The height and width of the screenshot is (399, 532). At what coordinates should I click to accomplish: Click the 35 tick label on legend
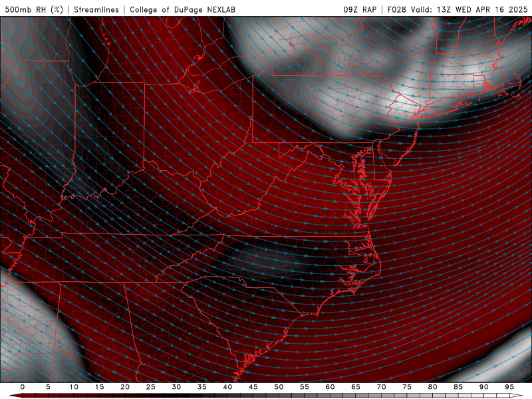[x=202, y=387]
